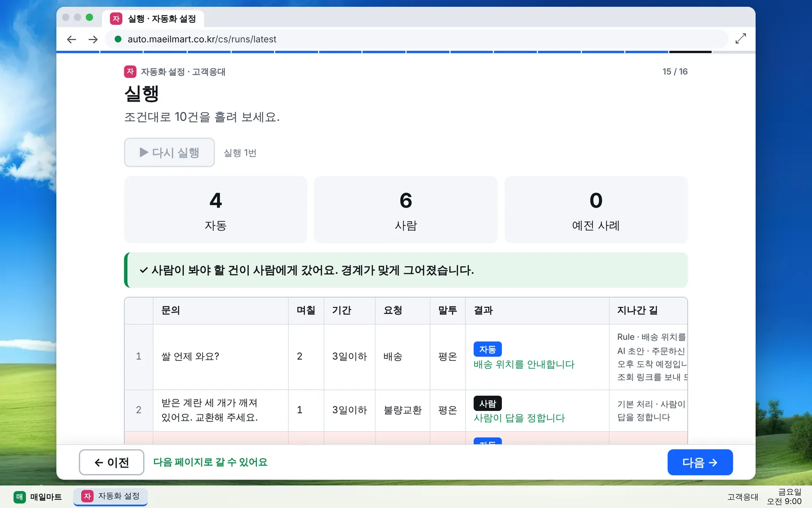
Task: Click the 자동 badge in row 1
Action: pyautogui.click(x=488, y=350)
